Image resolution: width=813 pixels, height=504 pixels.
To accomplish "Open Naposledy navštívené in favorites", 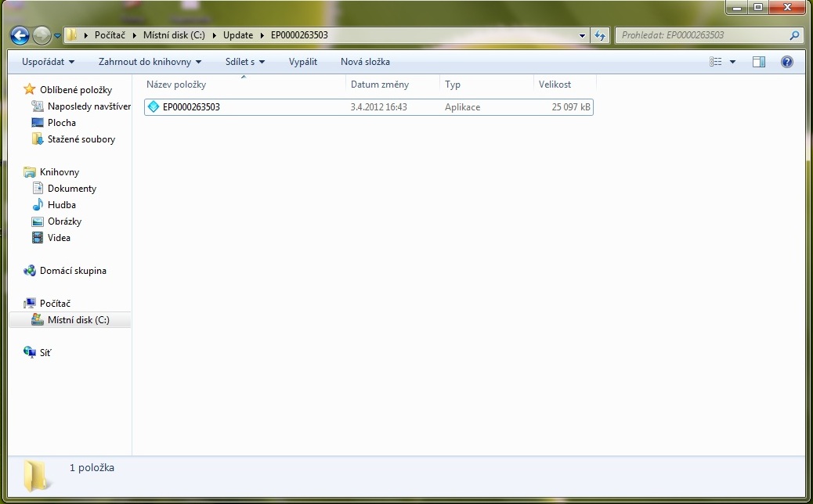I will coord(89,106).
